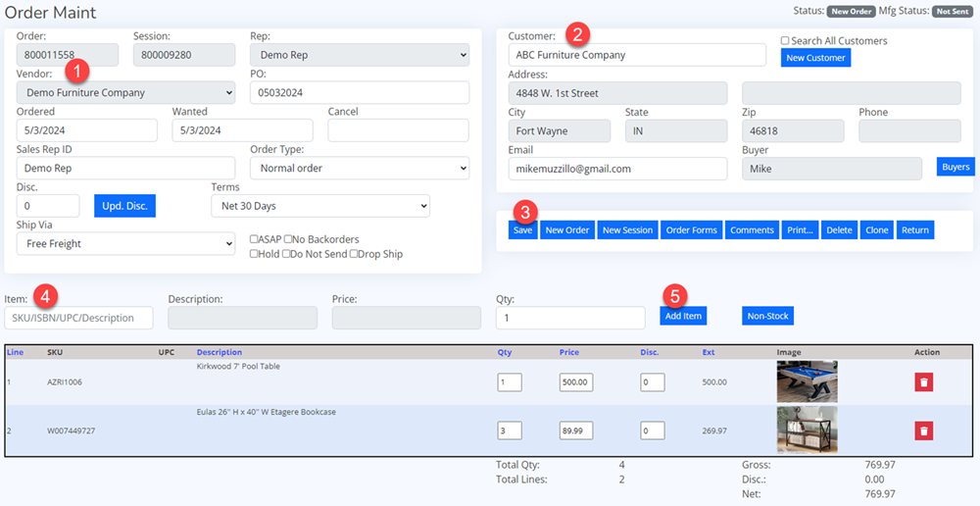The image size is (980, 506).
Task: Delete the Eulas Etagere Bookcase line
Action: tap(924, 430)
